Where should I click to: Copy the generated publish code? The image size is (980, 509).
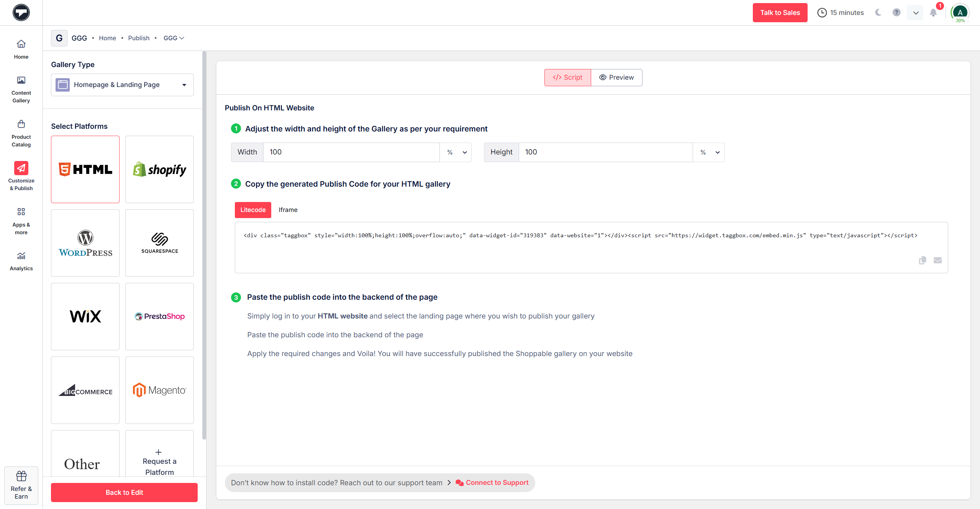pos(922,260)
